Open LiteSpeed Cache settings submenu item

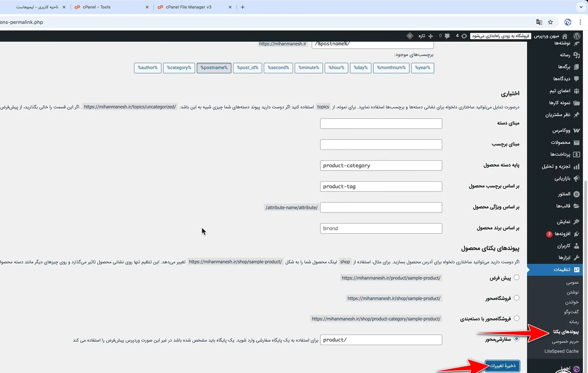561,351
